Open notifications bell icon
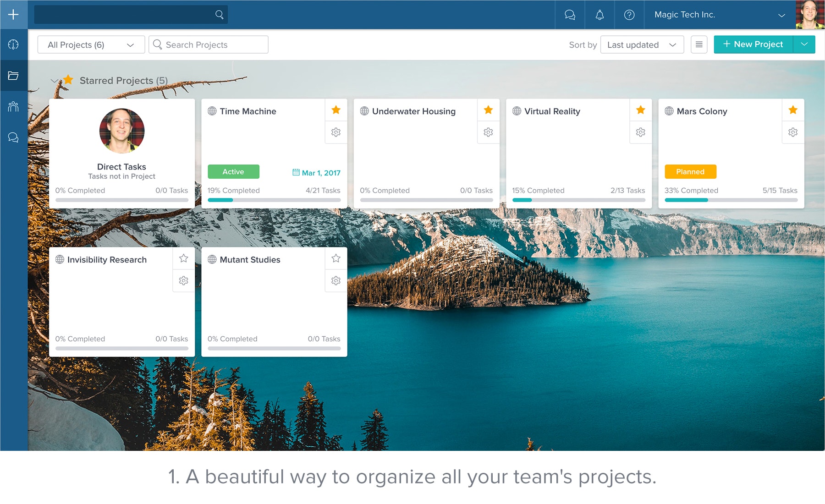This screenshot has width=825, height=504. pos(599,15)
